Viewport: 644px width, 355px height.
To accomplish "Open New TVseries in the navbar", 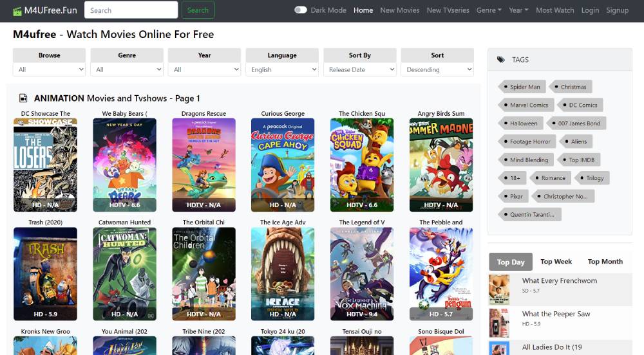I will [x=448, y=10].
